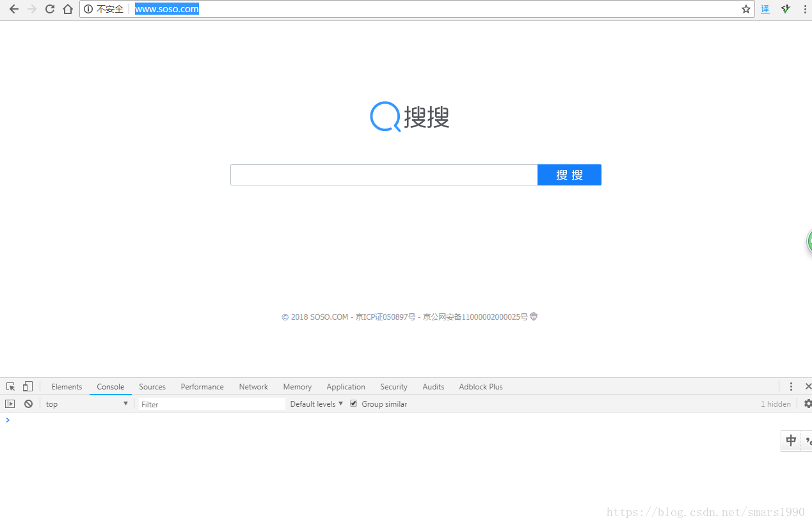
Task: Switch to the Elements tab
Action: coord(67,386)
